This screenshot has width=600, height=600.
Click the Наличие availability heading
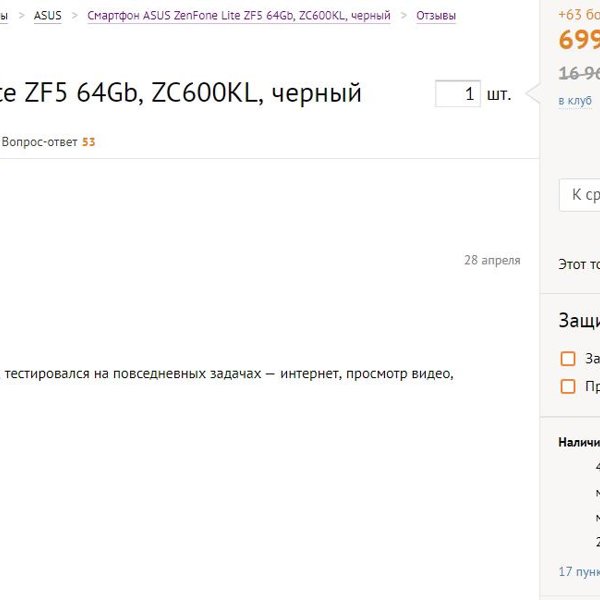[x=579, y=442]
